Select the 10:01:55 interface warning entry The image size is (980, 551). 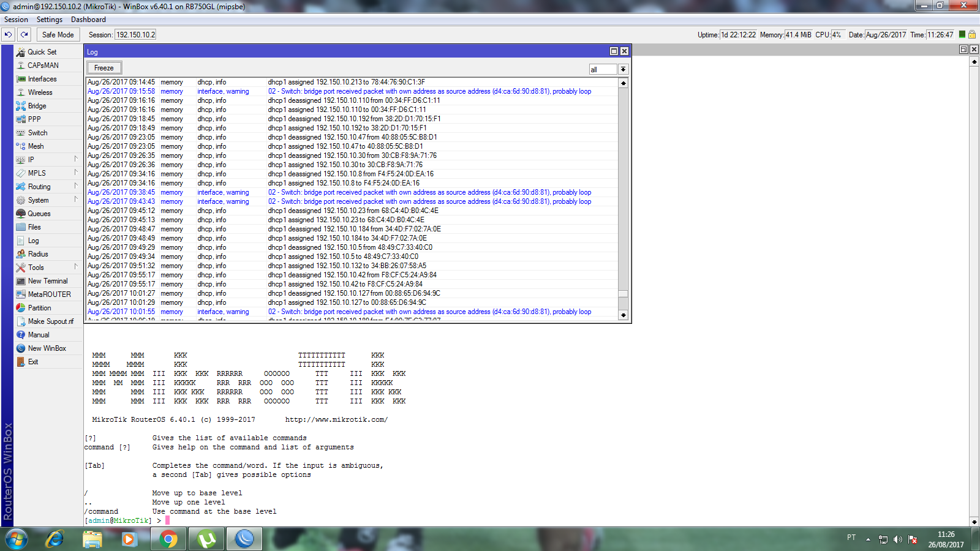click(x=352, y=312)
